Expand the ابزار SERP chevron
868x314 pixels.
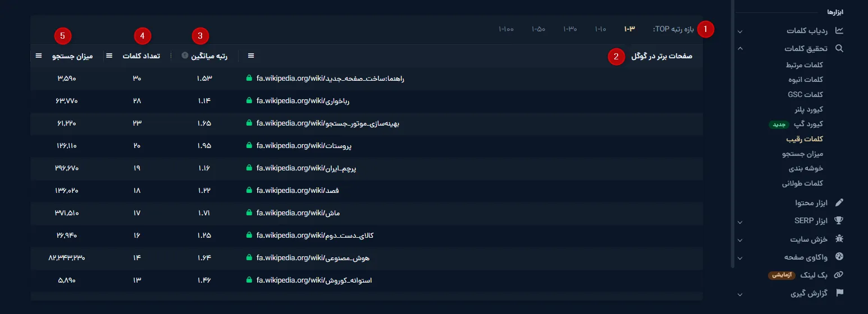(740, 222)
